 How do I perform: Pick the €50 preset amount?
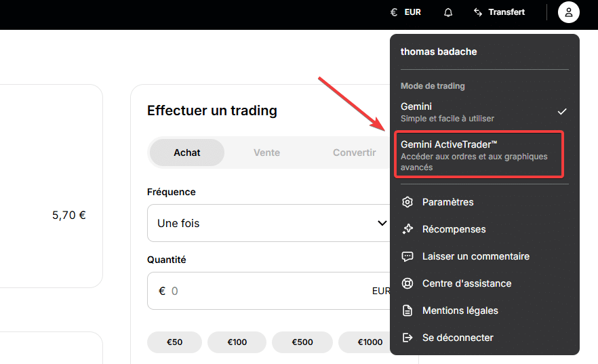click(174, 342)
